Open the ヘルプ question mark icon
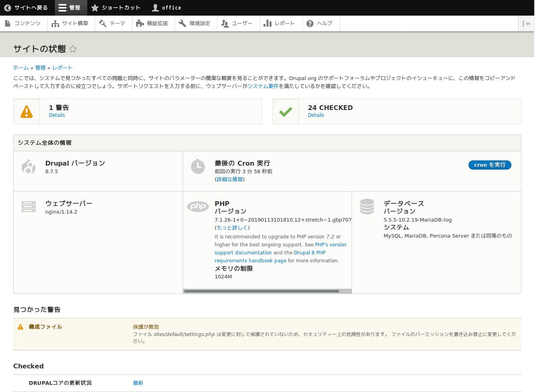The image size is (539, 392). point(310,24)
